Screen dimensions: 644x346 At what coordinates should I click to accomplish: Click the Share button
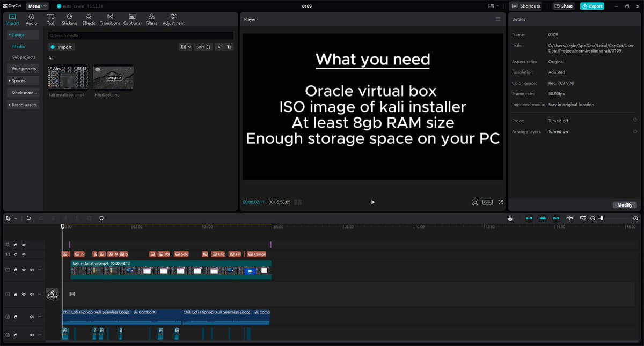tap(563, 6)
